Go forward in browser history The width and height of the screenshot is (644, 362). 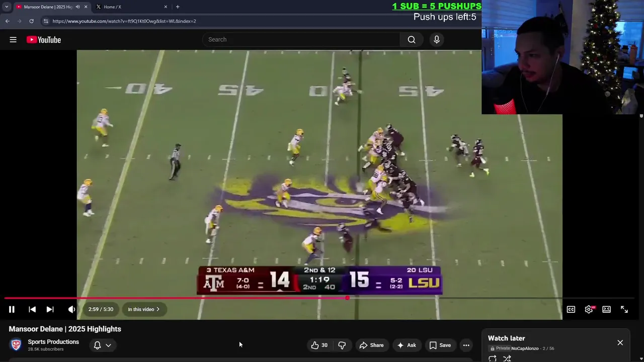(x=19, y=21)
